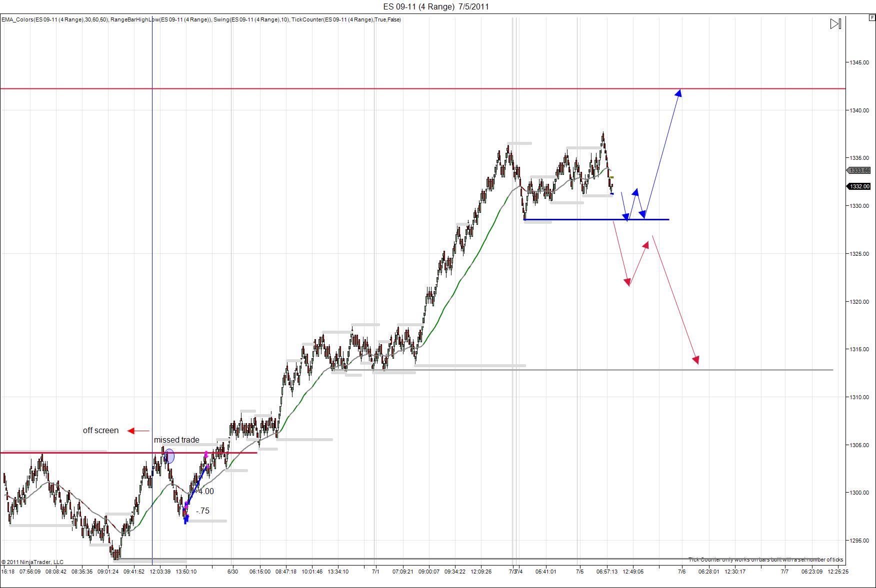
Task: Select the 'missed trade' text annotation
Action: tap(176, 440)
